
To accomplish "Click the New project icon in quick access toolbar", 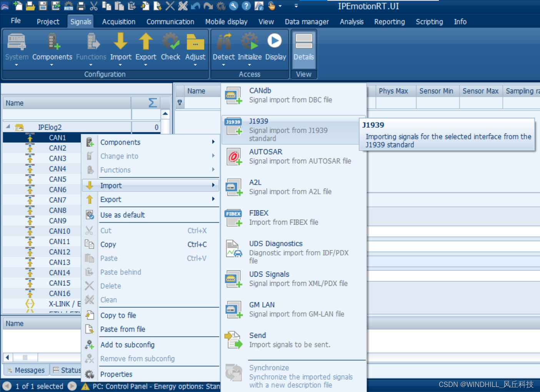I will coord(18,6).
